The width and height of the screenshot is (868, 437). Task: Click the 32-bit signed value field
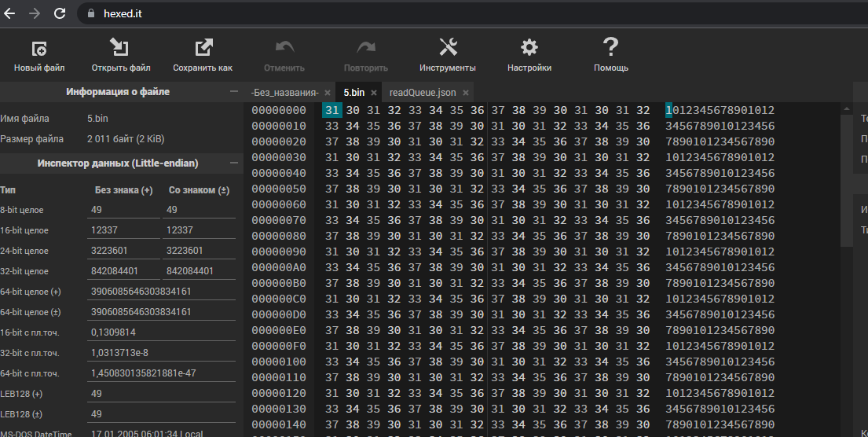click(199, 271)
